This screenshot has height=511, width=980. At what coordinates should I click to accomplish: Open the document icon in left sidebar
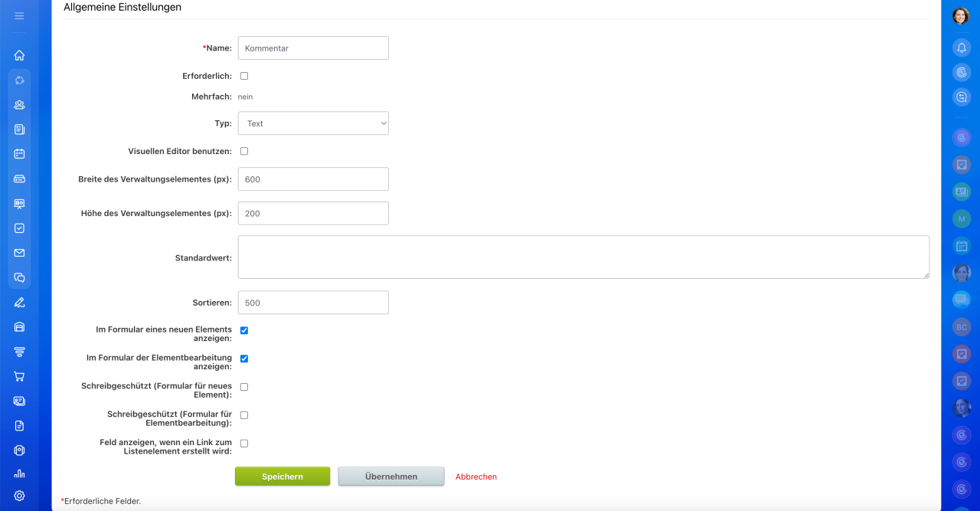pyautogui.click(x=19, y=426)
